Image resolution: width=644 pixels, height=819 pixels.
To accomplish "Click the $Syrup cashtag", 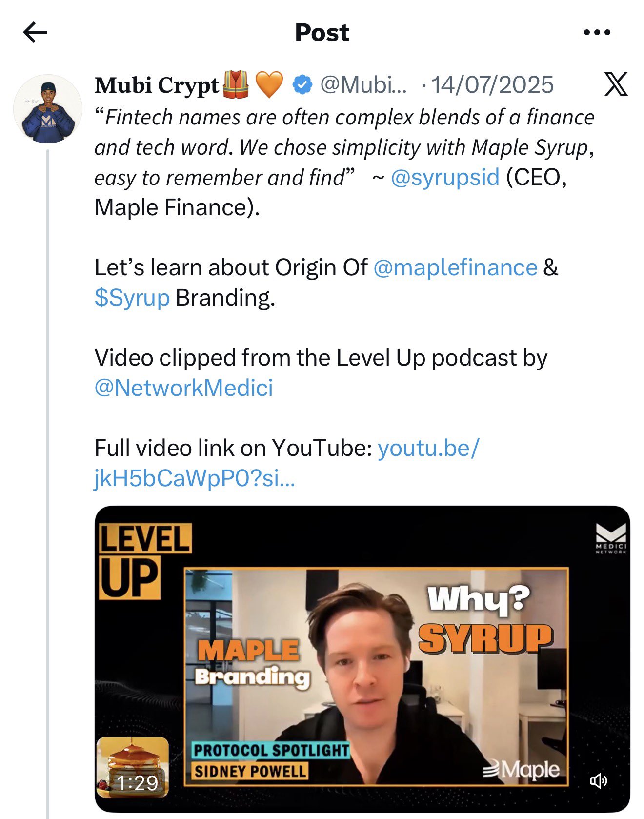I will tap(132, 298).
